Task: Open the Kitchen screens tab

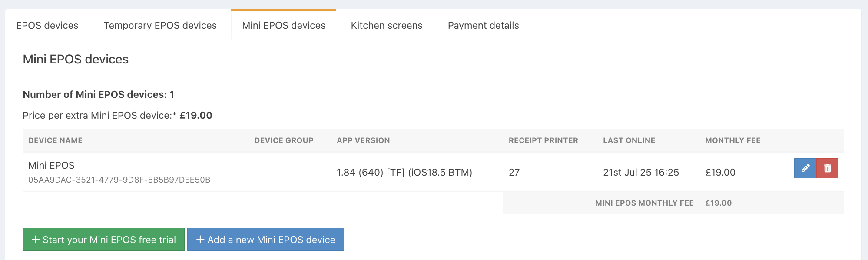Action: tap(387, 25)
